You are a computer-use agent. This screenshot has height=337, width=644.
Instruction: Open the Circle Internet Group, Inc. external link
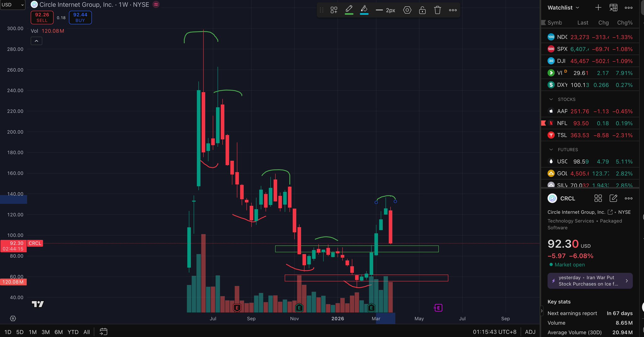pyautogui.click(x=610, y=212)
